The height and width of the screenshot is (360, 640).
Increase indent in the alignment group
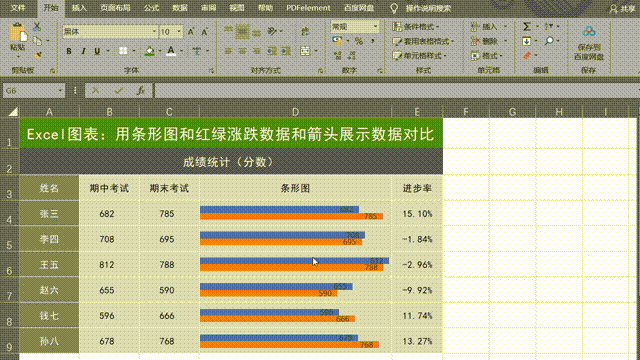[286, 51]
